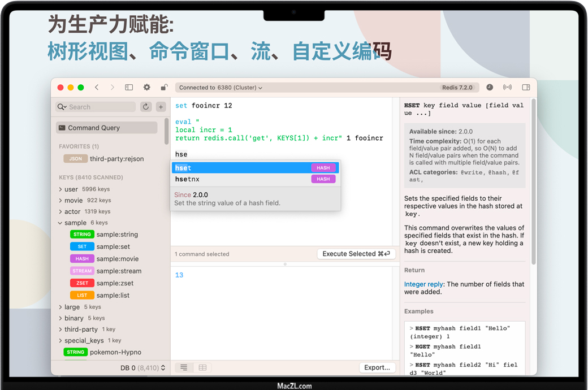Expand the large key group
The height and width of the screenshot is (390, 588).
coord(60,307)
